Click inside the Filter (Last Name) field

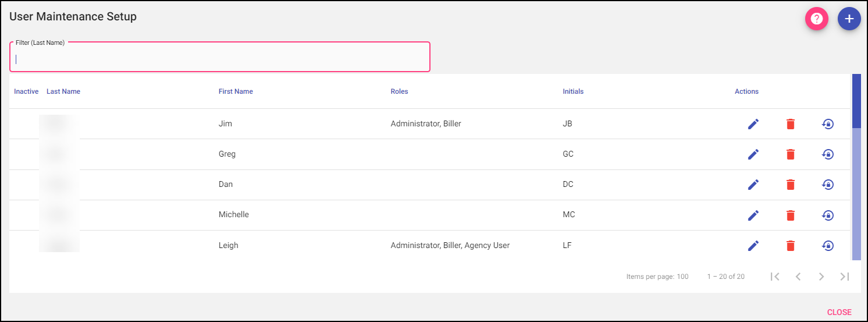(x=220, y=59)
